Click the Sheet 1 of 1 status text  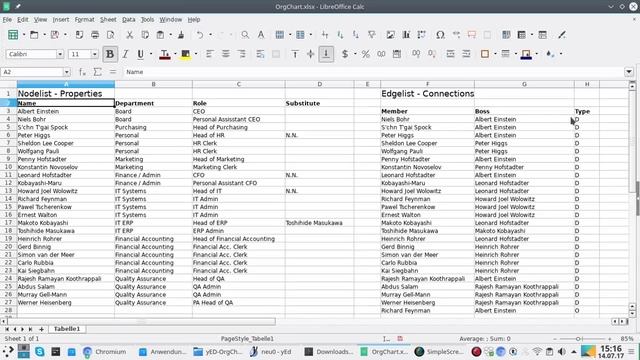[x=22, y=339]
